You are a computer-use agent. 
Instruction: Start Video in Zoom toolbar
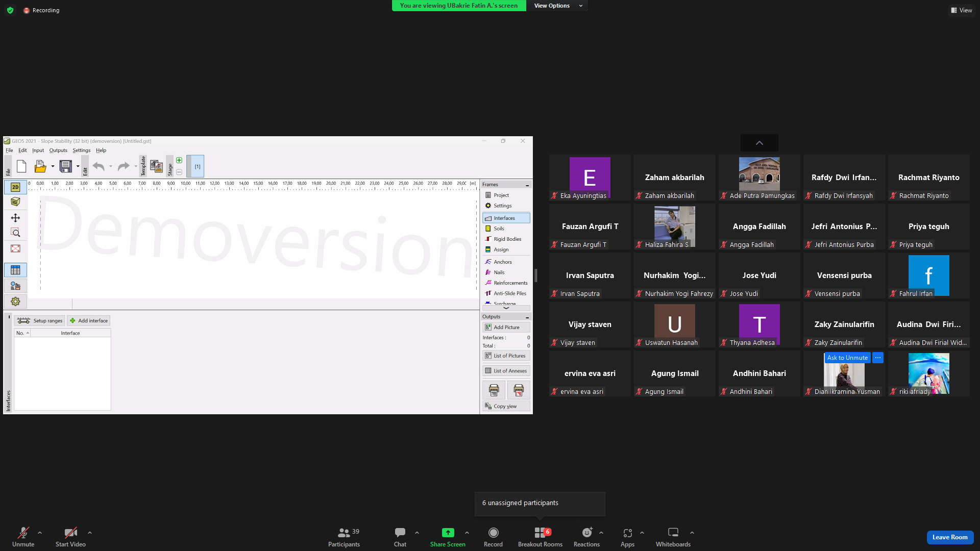pos(70,537)
